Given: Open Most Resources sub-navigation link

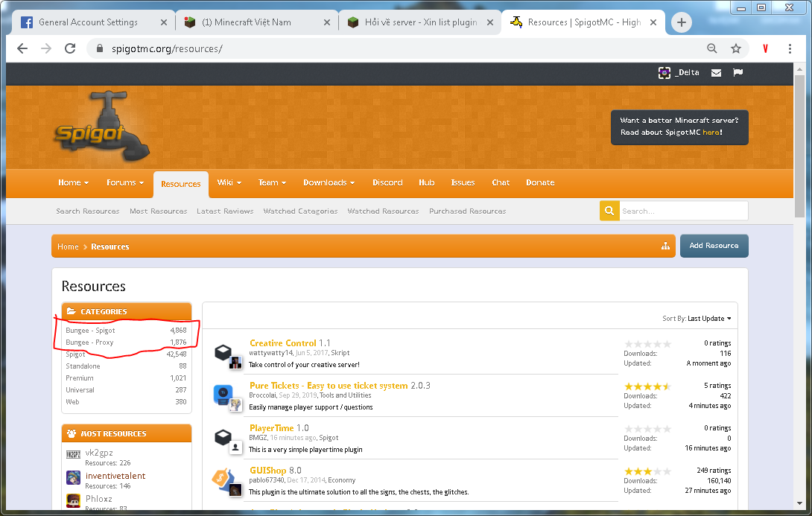Looking at the screenshot, I should 159,211.
